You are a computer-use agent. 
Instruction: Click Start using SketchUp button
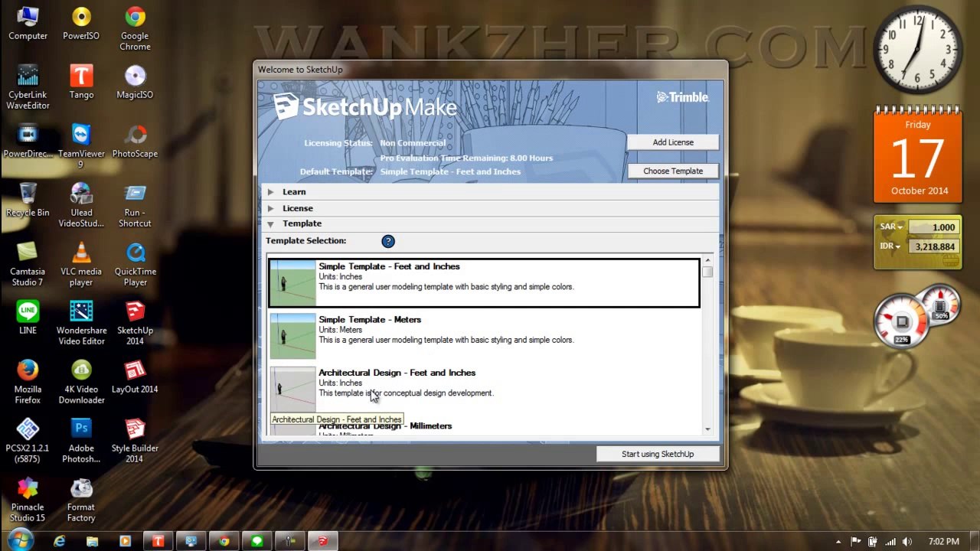(x=658, y=454)
